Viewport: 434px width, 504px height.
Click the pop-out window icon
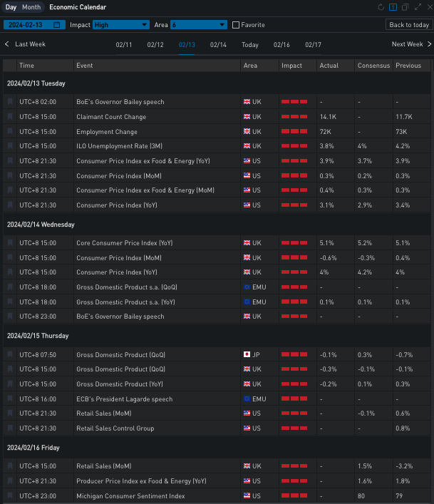[x=405, y=7]
